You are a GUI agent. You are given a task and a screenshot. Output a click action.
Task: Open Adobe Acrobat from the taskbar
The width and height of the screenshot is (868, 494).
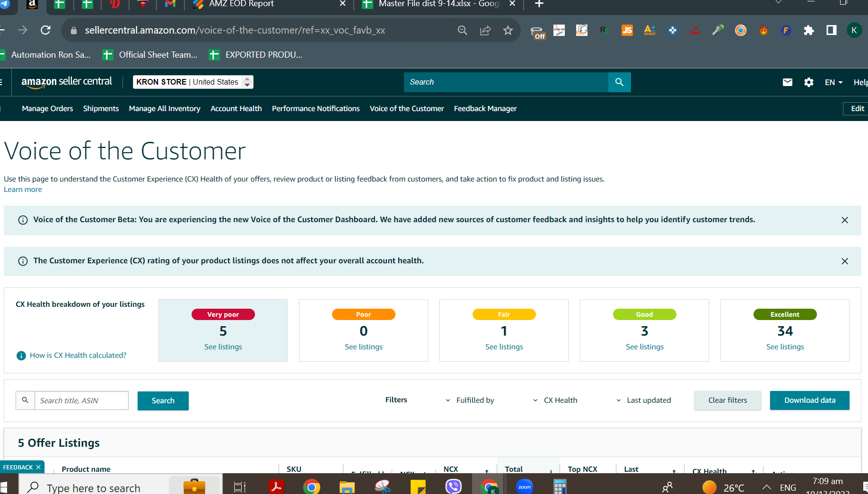tap(276, 486)
